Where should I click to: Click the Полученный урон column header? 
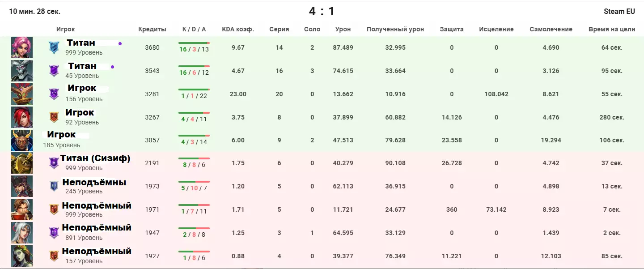click(x=395, y=29)
